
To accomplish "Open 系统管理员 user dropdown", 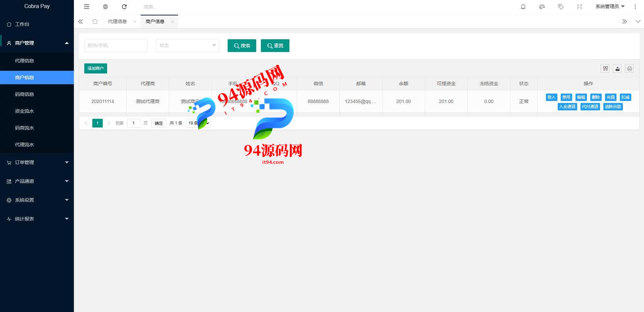I will [x=610, y=7].
